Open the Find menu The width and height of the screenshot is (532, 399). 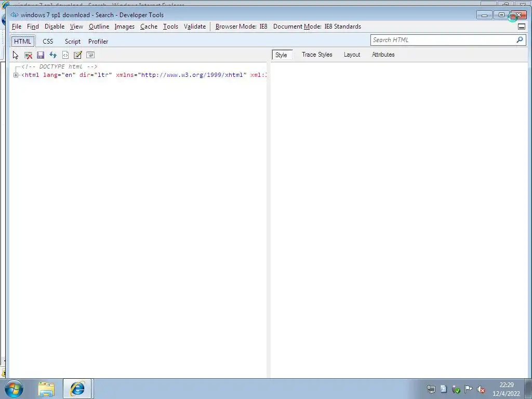33,26
